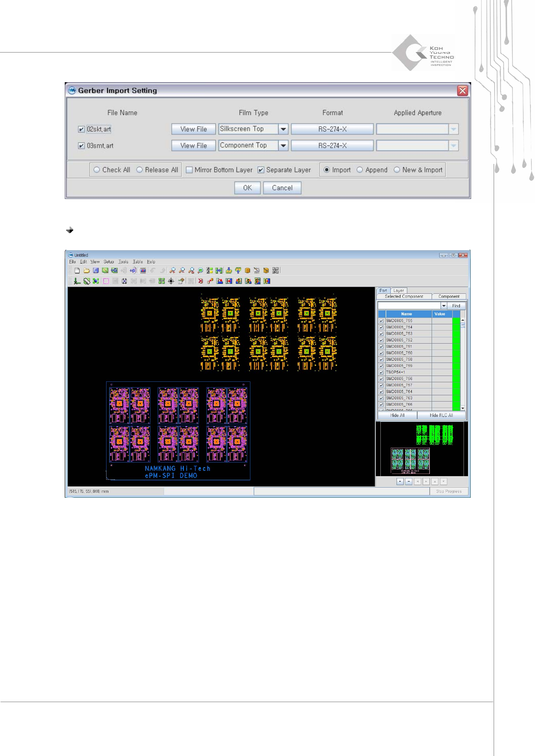Image resolution: width=535 pixels, height=756 pixels.
Task: Click the green color cell for SMD0805_754
Action: (456, 327)
